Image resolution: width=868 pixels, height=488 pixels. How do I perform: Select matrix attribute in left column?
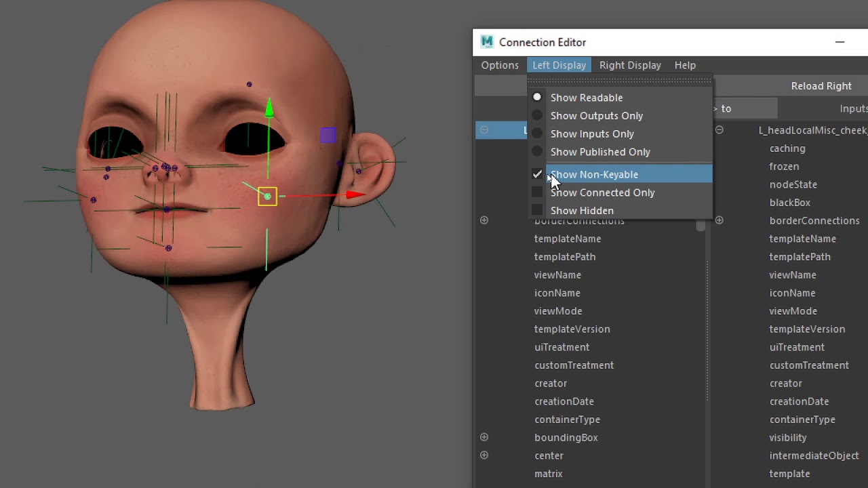548,474
